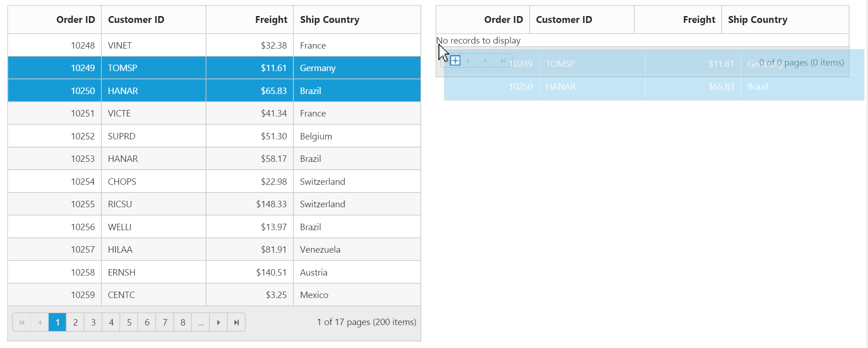Open page 2 of the orders grid
The image size is (868, 348).
(75, 322)
